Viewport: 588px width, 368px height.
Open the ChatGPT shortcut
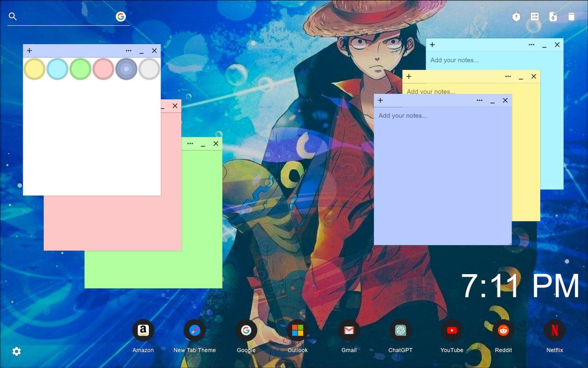pos(401,336)
